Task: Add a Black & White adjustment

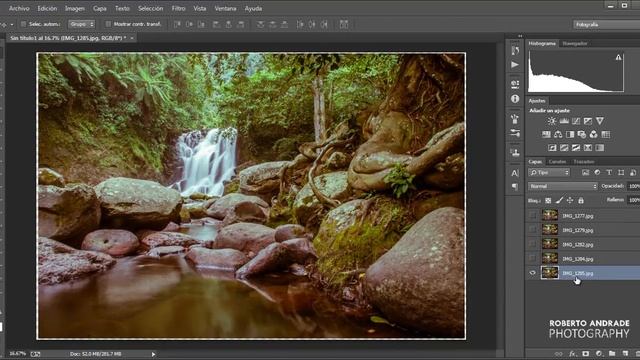Action: [x=570, y=134]
